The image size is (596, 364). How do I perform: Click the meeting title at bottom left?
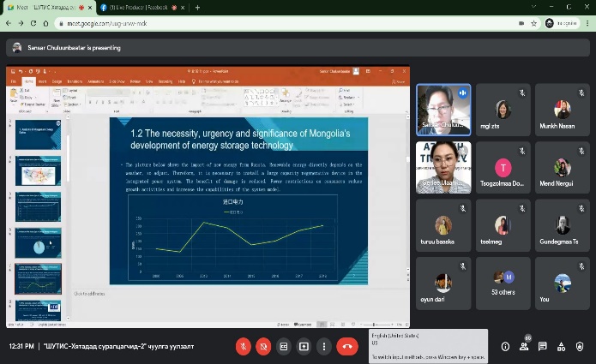(119, 346)
